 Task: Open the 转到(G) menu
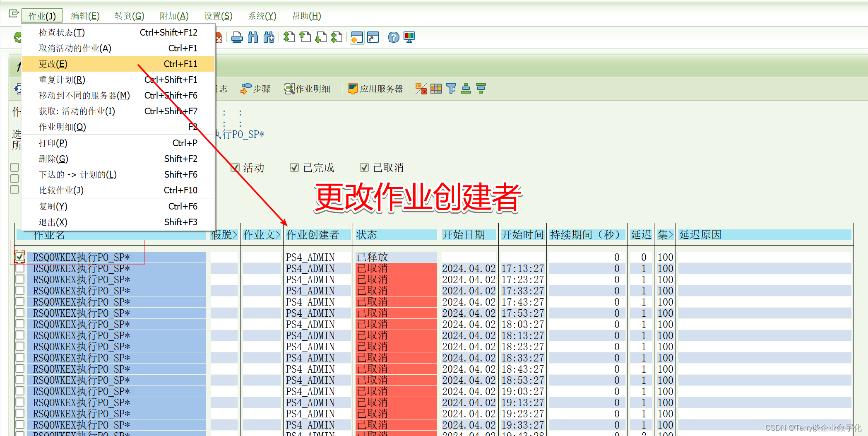click(x=129, y=16)
